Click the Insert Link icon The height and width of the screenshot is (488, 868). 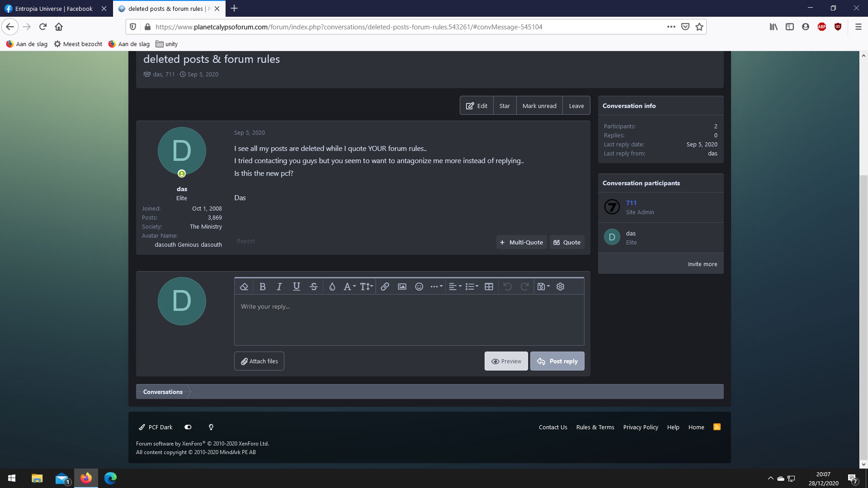pyautogui.click(x=385, y=286)
